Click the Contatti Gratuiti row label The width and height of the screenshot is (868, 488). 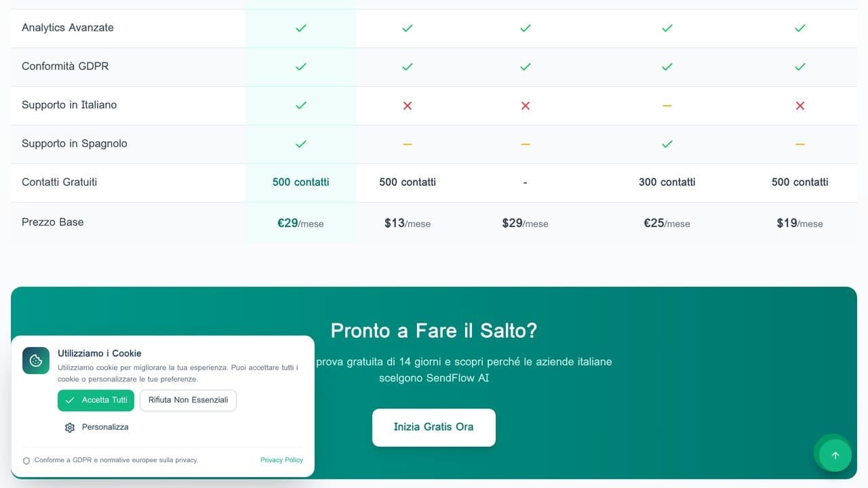60,182
